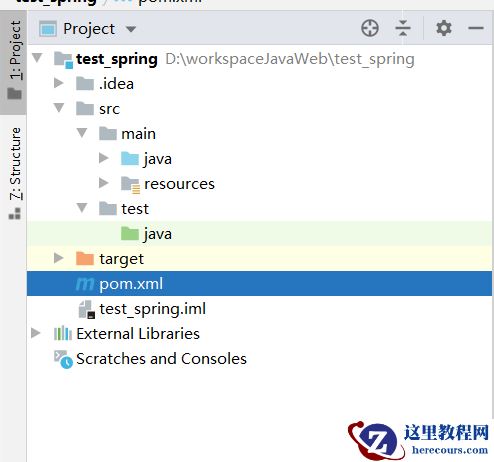Select the test_spring project name

[117, 59]
